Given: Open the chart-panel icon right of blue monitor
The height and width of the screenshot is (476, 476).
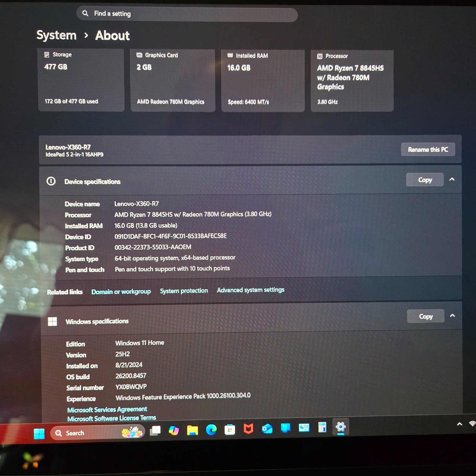Looking at the screenshot, I should coord(304,428).
